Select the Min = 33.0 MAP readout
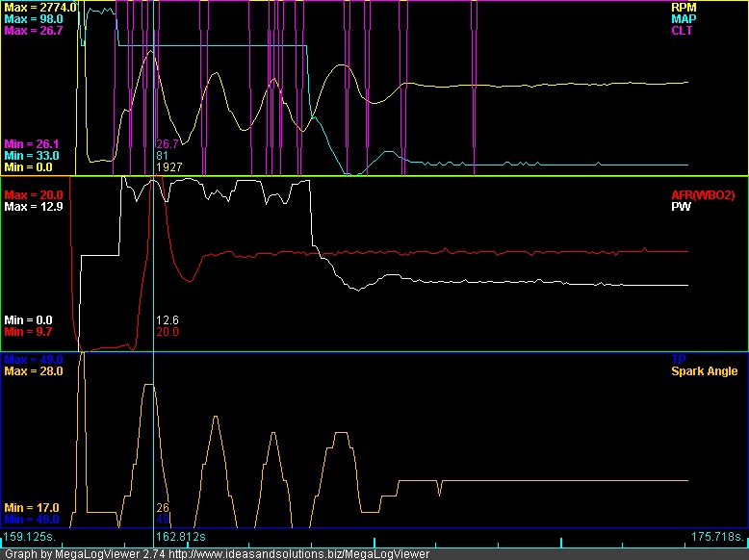 click(32, 155)
